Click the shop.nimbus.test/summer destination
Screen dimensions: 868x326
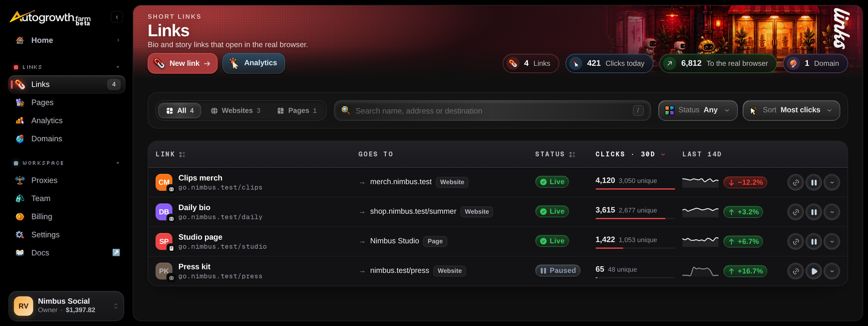pyautogui.click(x=413, y=211)
